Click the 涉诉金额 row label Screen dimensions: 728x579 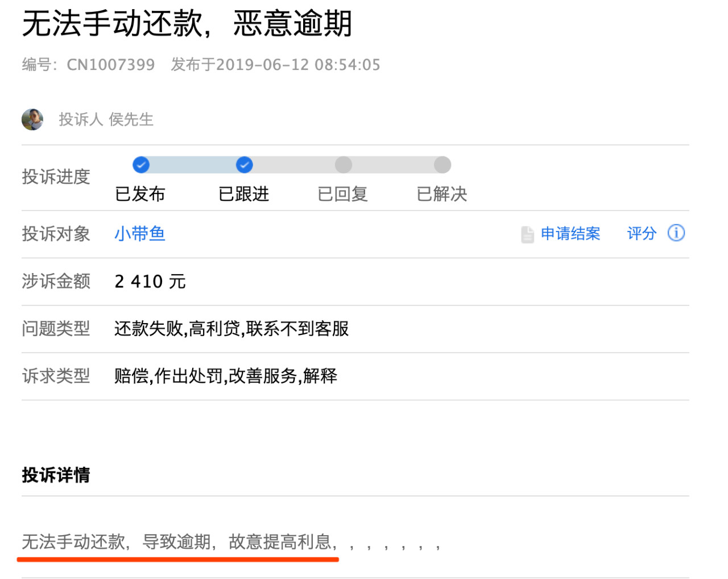[x=56, y=282]
